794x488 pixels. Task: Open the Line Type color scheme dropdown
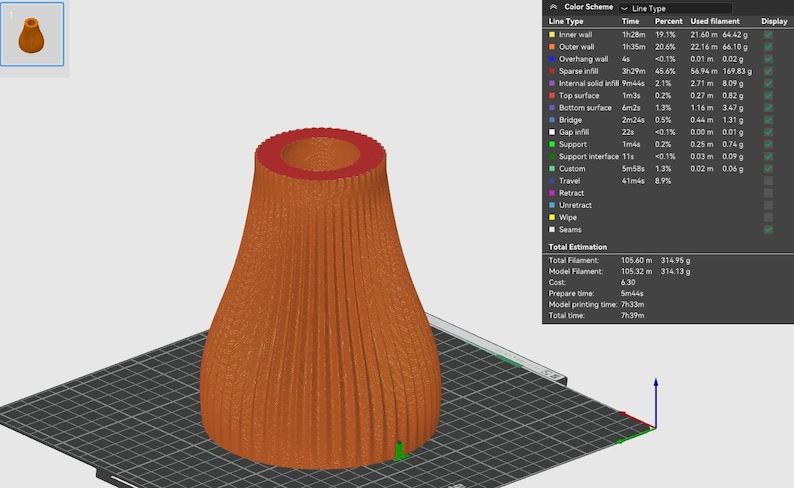(676, 8)
